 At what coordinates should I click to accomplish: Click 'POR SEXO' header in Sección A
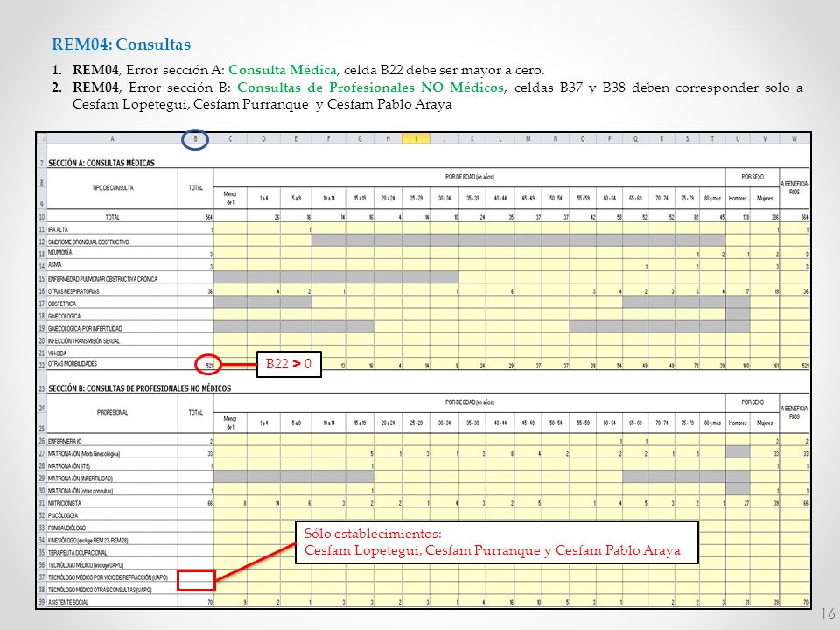pyautogui.click(x=752, y=177)
